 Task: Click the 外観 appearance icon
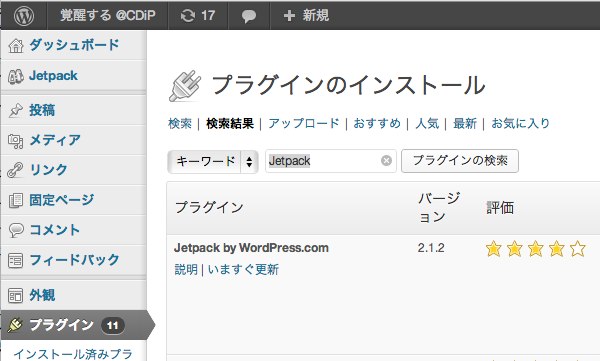click(16, 296)
